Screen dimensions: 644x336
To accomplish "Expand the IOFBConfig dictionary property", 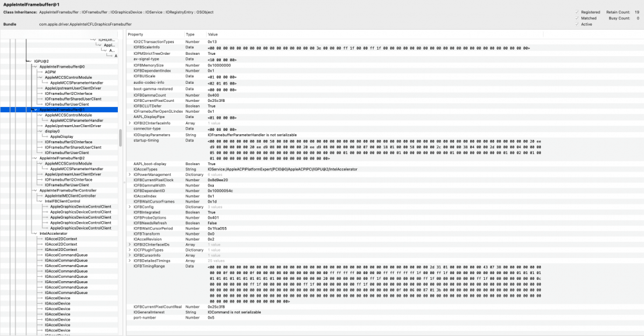I will coord(130,207).
